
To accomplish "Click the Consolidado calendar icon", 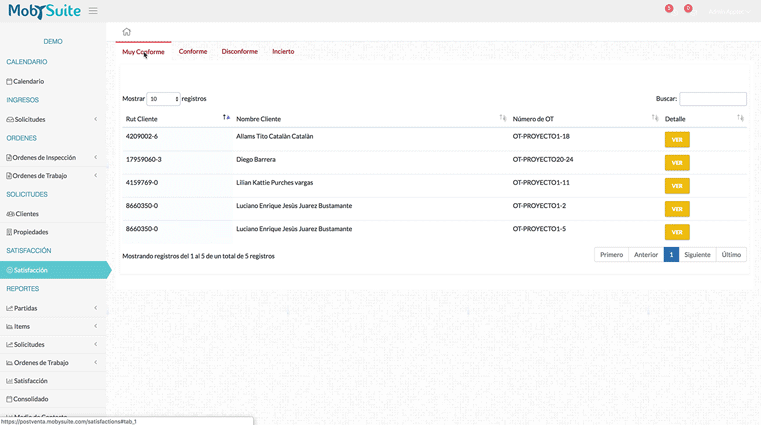I will coord(9,399).
